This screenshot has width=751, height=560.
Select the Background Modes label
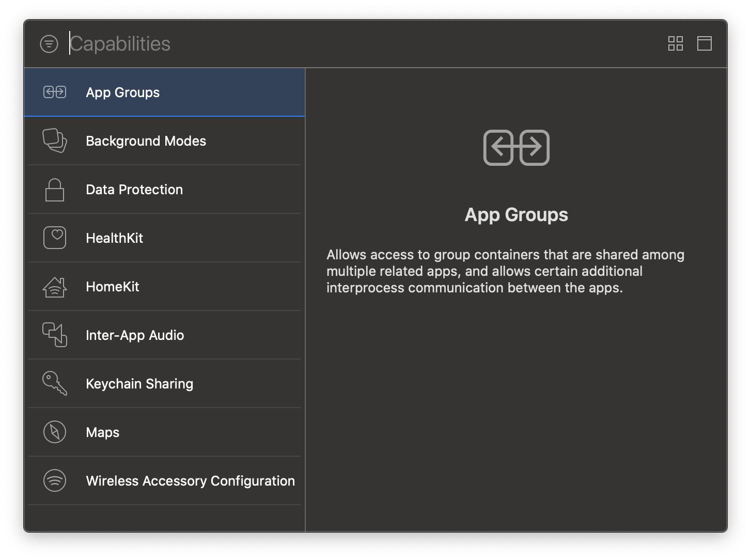pos(146,141)
